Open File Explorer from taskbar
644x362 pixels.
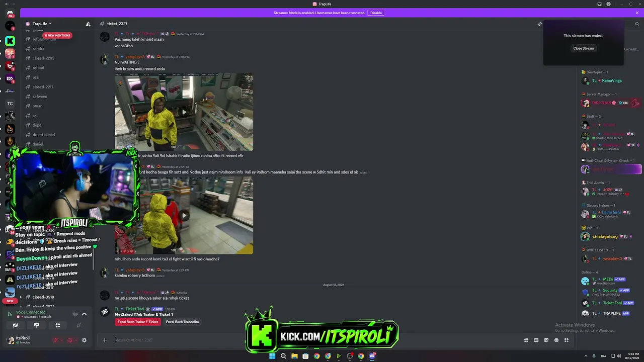[x=294, y=356]
